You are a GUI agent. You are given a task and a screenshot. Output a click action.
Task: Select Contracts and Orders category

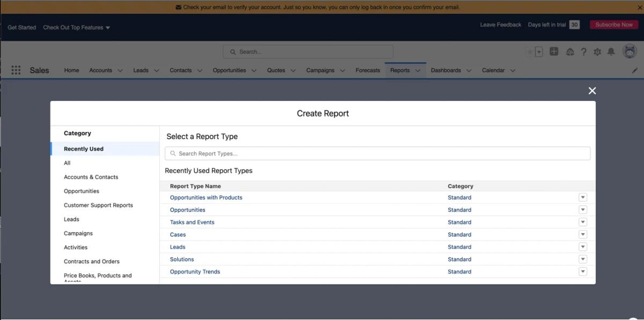pyautogui.click(x=92, y=261)
